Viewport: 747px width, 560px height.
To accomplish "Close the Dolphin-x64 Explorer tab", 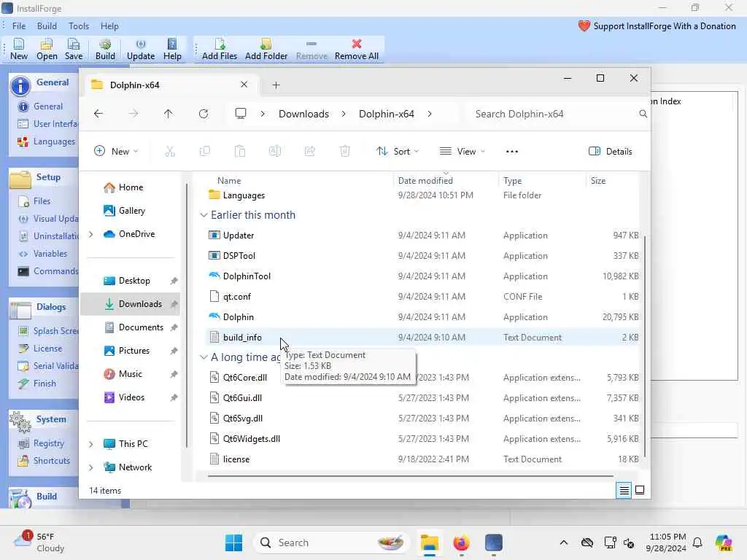I will pyautogui.click(x=244, y=85).
